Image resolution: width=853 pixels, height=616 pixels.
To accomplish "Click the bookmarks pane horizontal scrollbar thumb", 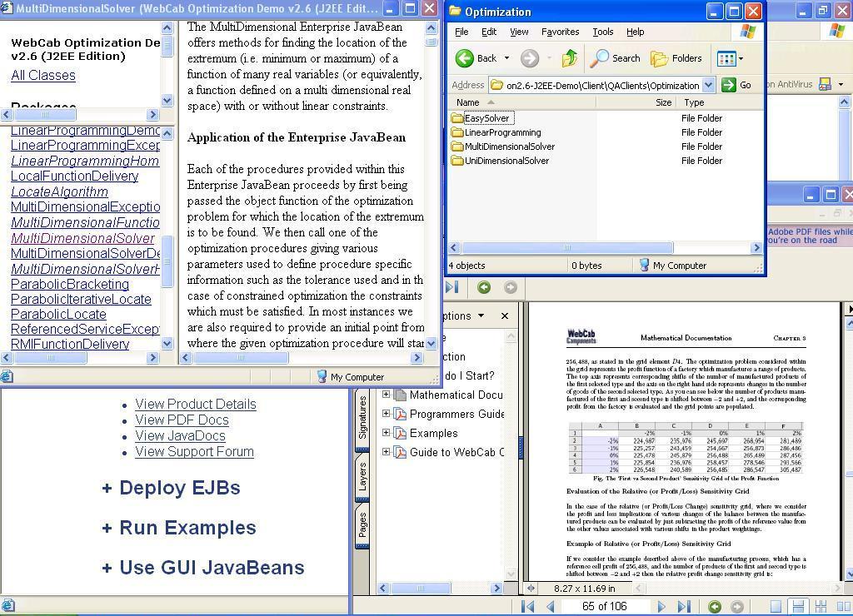I will click(x=420, y=588).
